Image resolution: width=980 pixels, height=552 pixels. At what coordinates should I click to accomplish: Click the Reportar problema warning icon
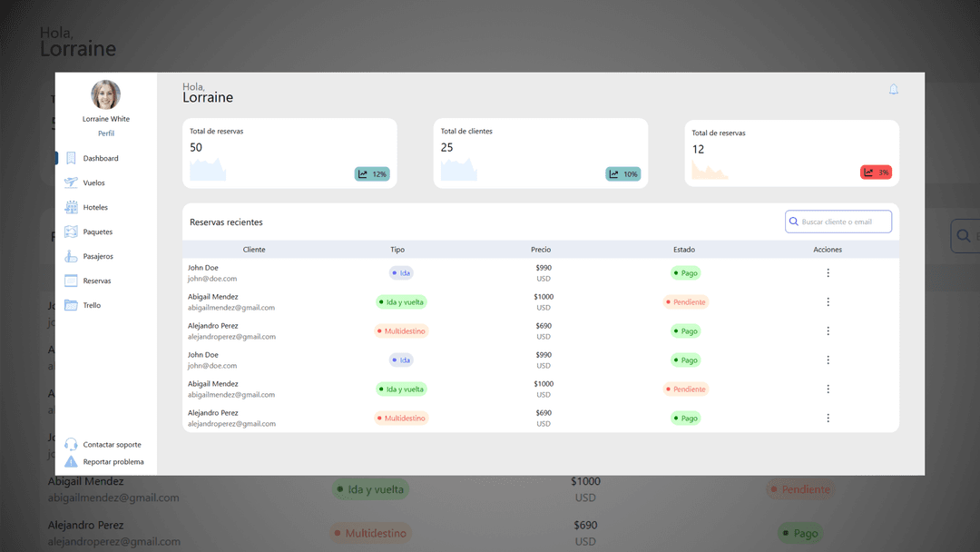[71, 462]
